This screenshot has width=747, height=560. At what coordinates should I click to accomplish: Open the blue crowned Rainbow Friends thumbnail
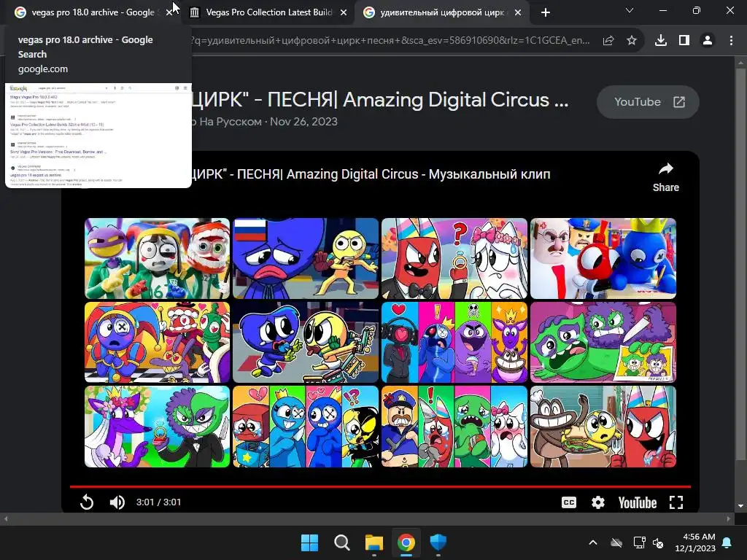(603, 259)
